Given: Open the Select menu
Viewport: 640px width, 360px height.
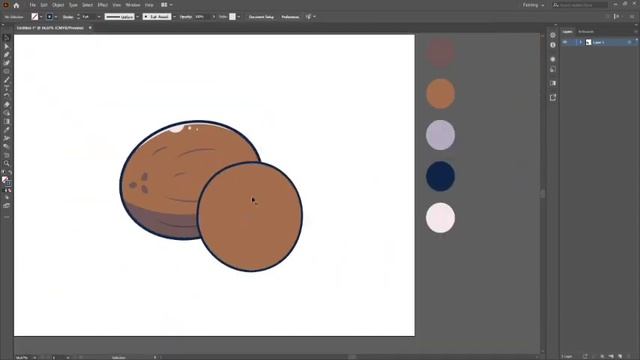Looking at the screenshot, I should click(x=87, y=5).
